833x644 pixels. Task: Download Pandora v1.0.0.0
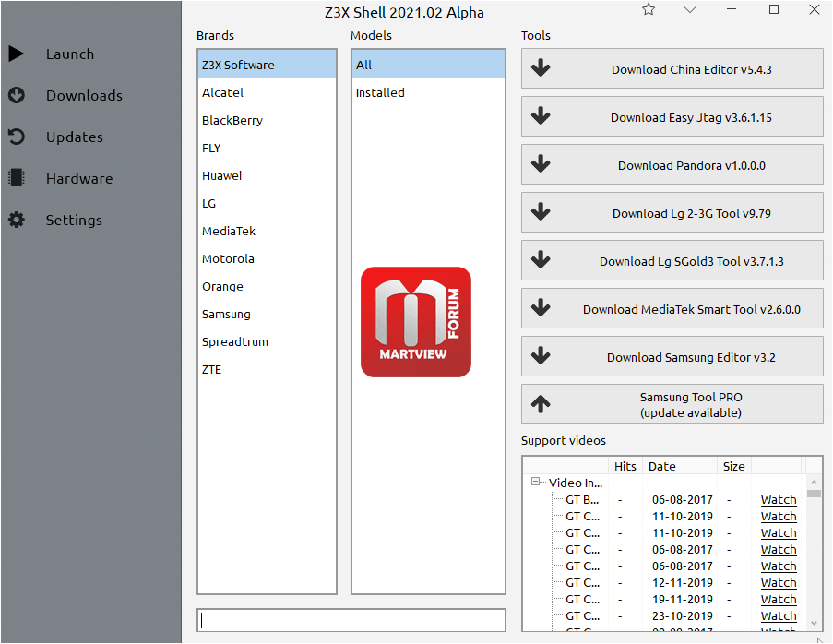[672, 164]
